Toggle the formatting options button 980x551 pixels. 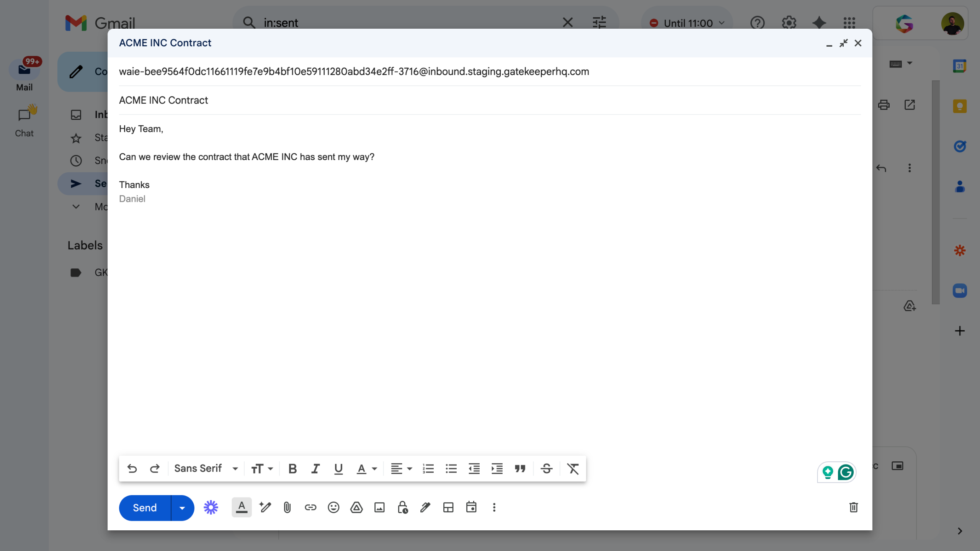(242, 508)
